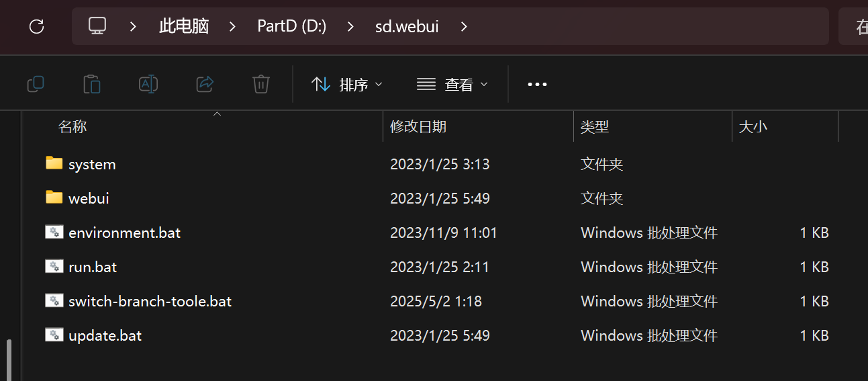Navigate to 此电脑 in the breadcrumb
This screenshot has width=868, height=381.
click(184, 26)
